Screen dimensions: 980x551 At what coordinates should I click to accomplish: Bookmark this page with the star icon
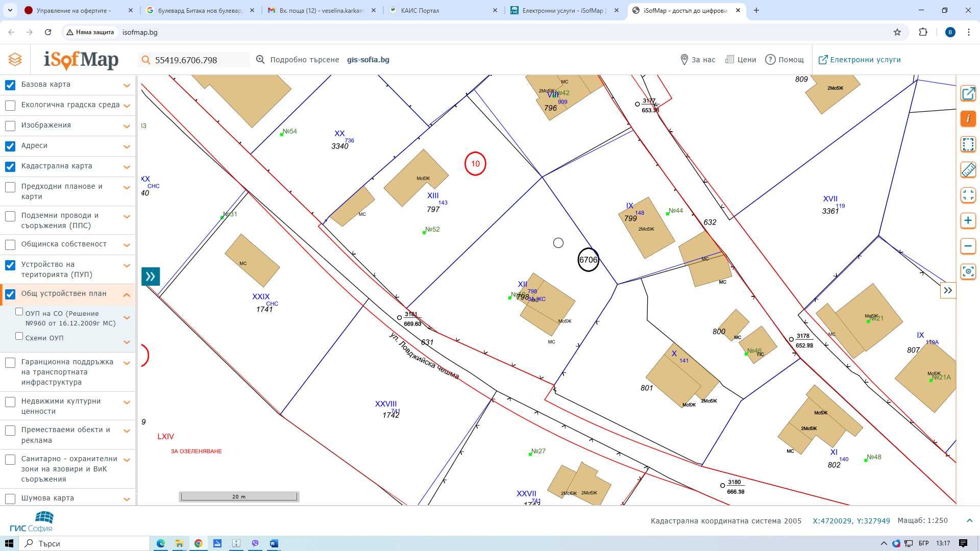coord(897,32)
